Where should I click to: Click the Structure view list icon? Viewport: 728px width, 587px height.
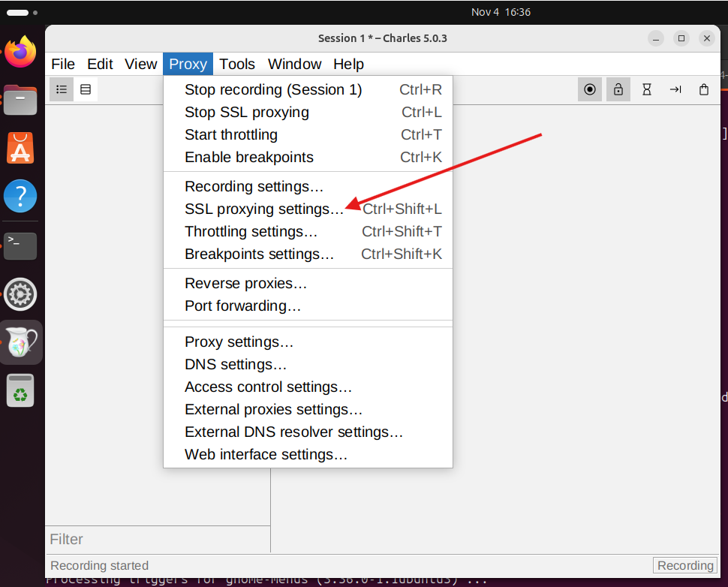62,90
